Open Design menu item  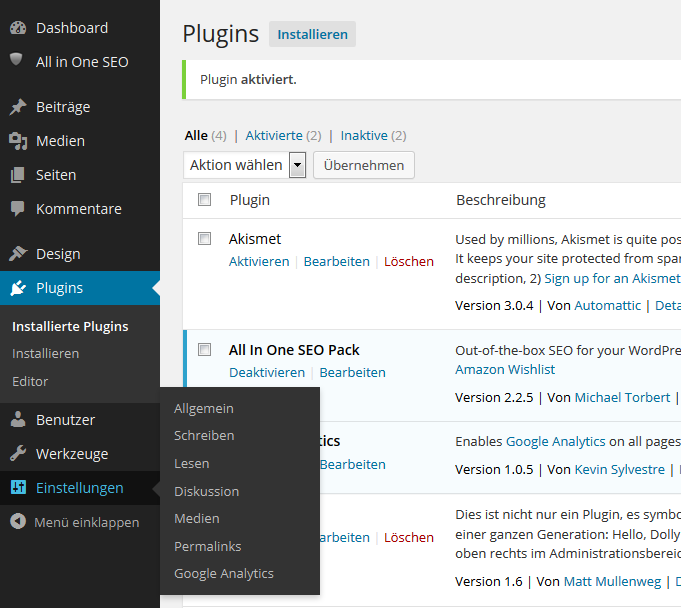tap(80, 254)
